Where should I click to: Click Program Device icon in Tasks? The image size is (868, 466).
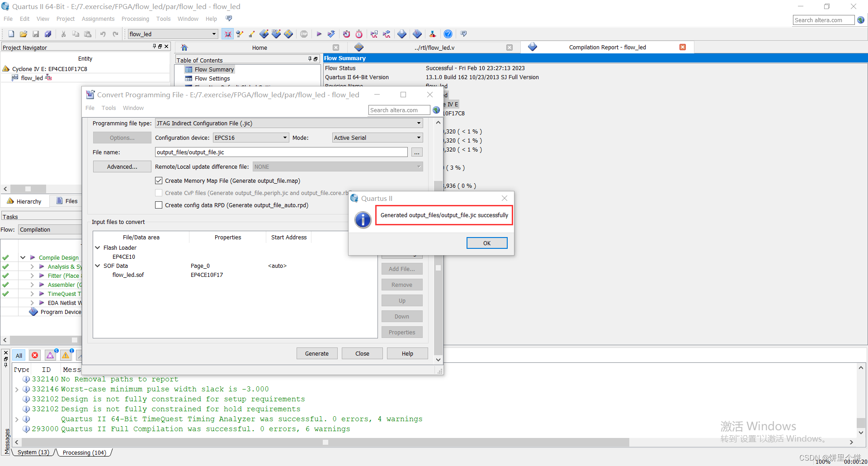pyautogui.click(x=33, y=312)
